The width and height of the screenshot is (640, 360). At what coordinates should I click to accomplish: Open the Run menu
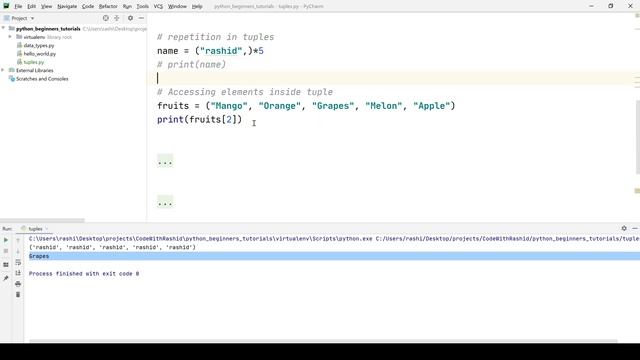[127, 7]
